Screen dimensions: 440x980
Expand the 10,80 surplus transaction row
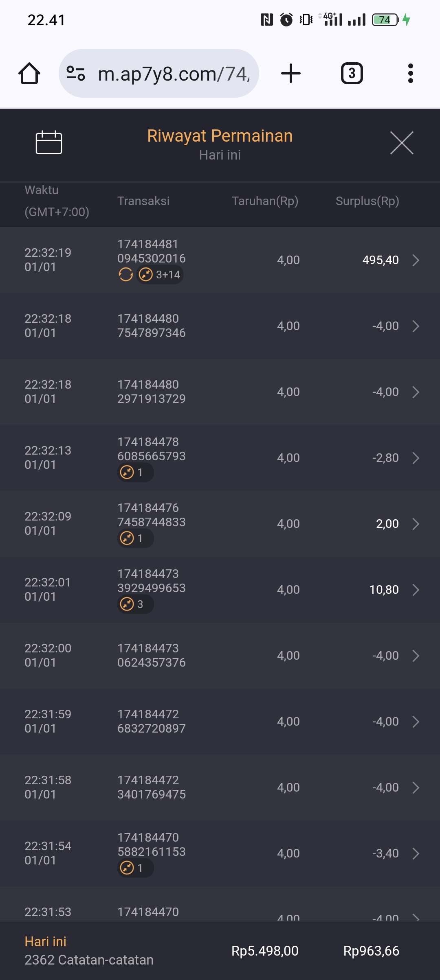(x=416, y=590)
